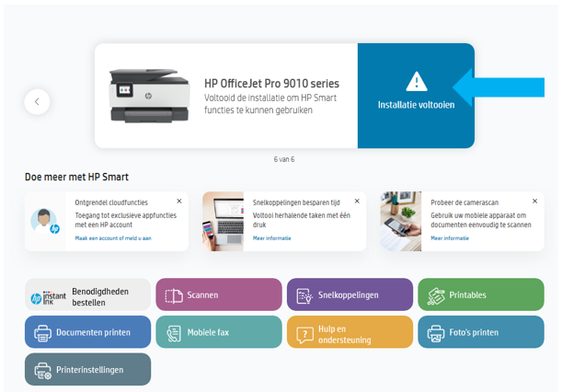Go to previous printer with left arrow
The image size is (562, 392).
tap(37, 101)
